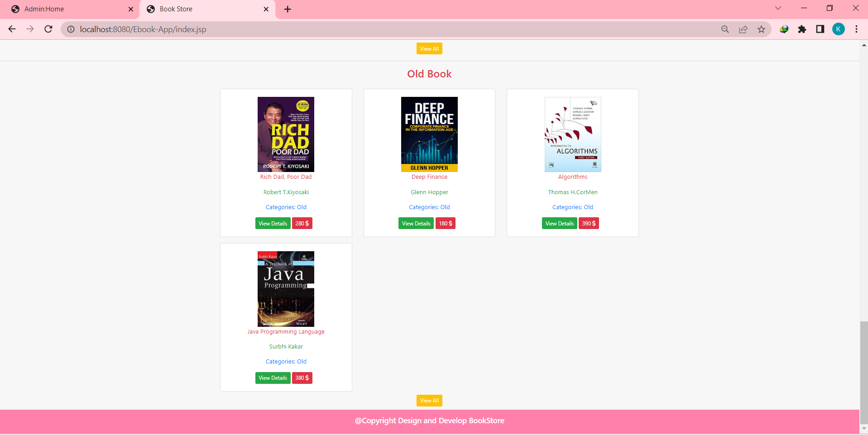Click the page info icon in address bar
Viewport: 868px width, 435px height.
pos(71,29)
